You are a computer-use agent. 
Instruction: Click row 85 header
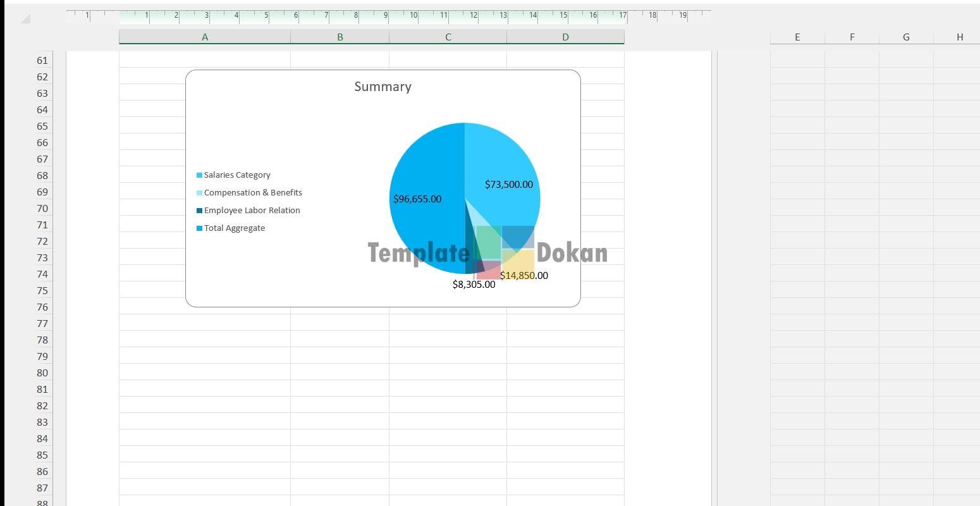click(x=42, y=455)
